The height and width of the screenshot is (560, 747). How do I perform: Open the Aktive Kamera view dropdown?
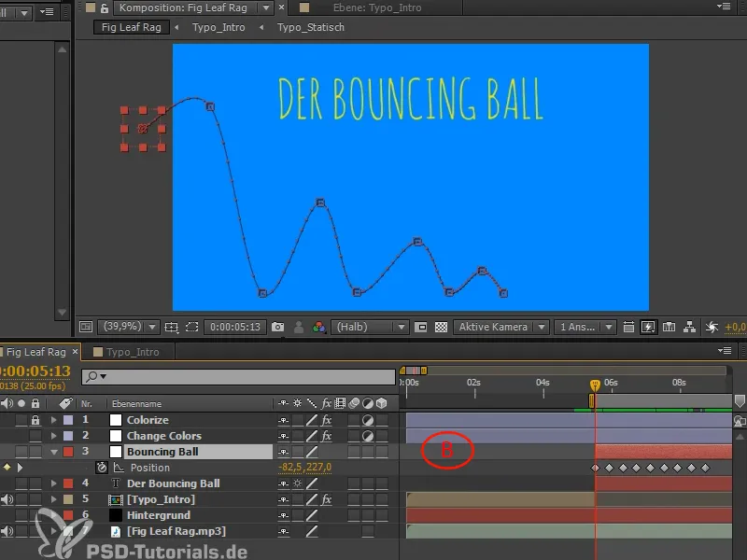(x=501, y=327)
